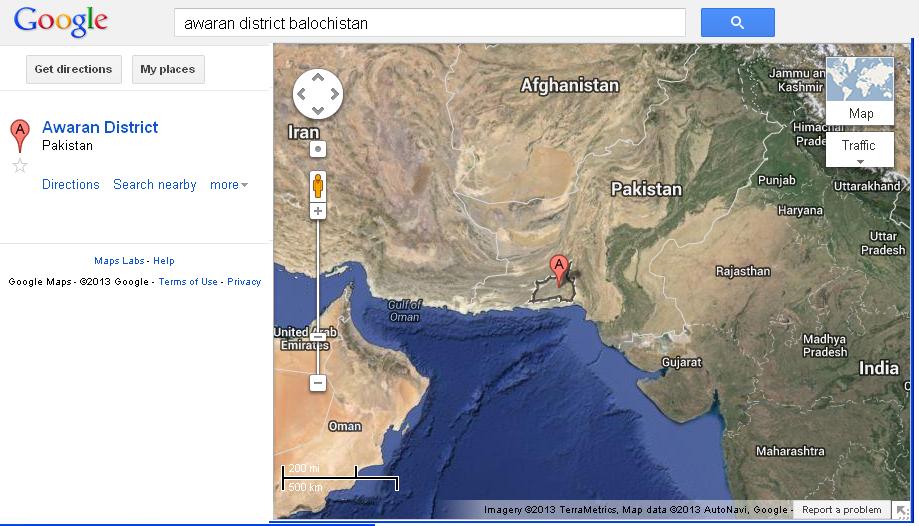919x526 pixels.
Task: Pan map up with navigation arrow
Action: coord(318,77)
